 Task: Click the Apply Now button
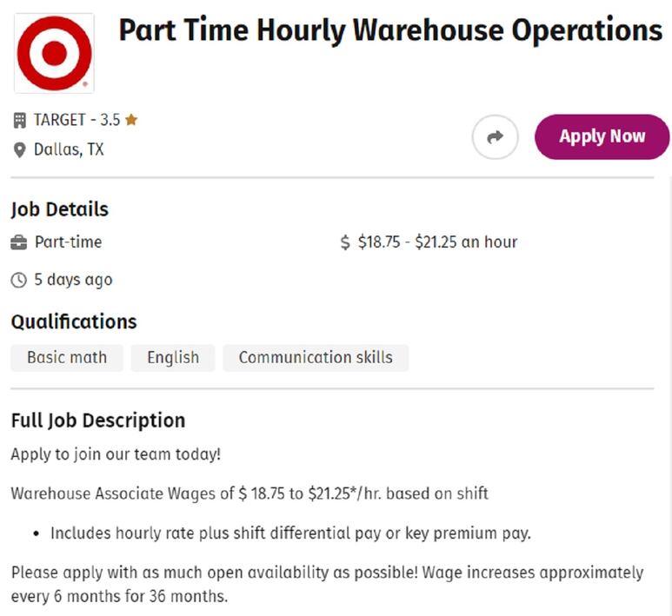click(602, 136)
